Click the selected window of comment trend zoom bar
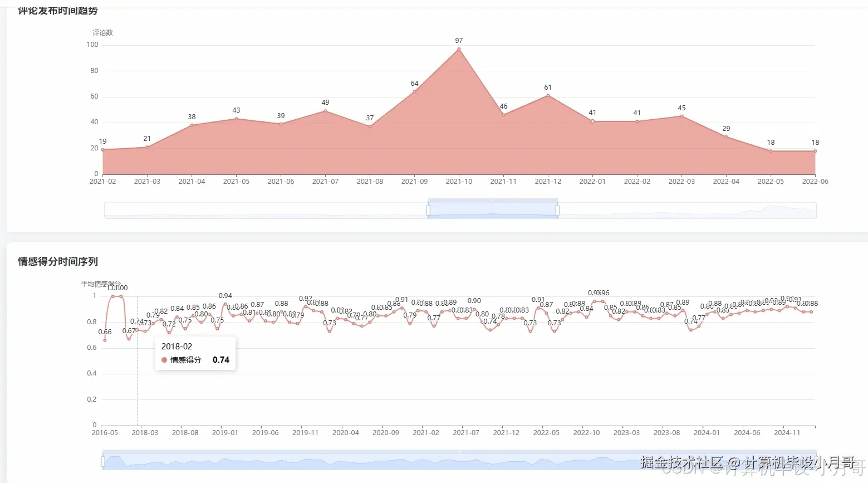868x483 pixels. coord(493,210)
